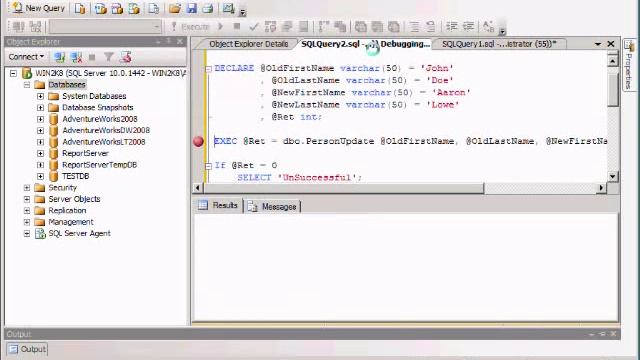Screen dimensions: 640x360
Task: Open the SQL editor toolbar options dropdown
Action: pyautogui.click(x=502, y=31)
